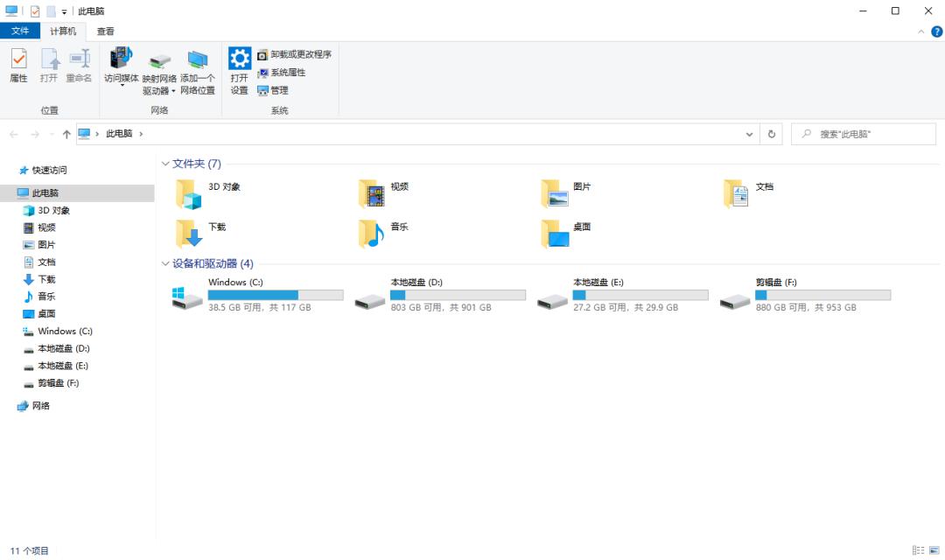
Task: Click 此电脑 in the navigation pane
Action: pos(45,192)
